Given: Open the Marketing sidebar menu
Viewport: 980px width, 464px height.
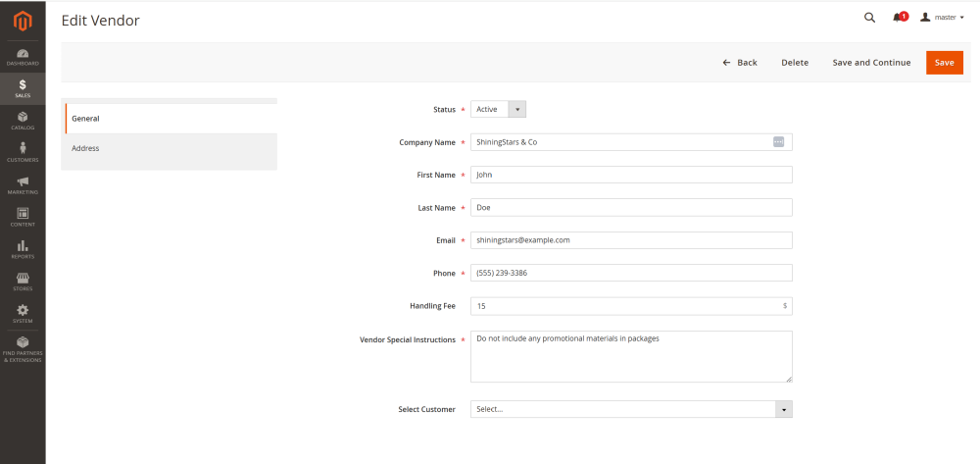Looking at the screenshot, I should click(23, 185).
